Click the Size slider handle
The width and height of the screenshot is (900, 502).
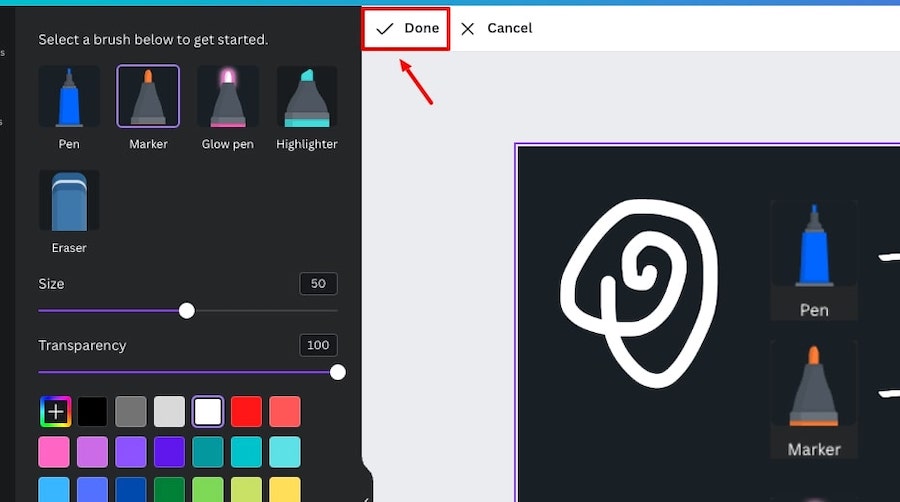tap(187, 311)
